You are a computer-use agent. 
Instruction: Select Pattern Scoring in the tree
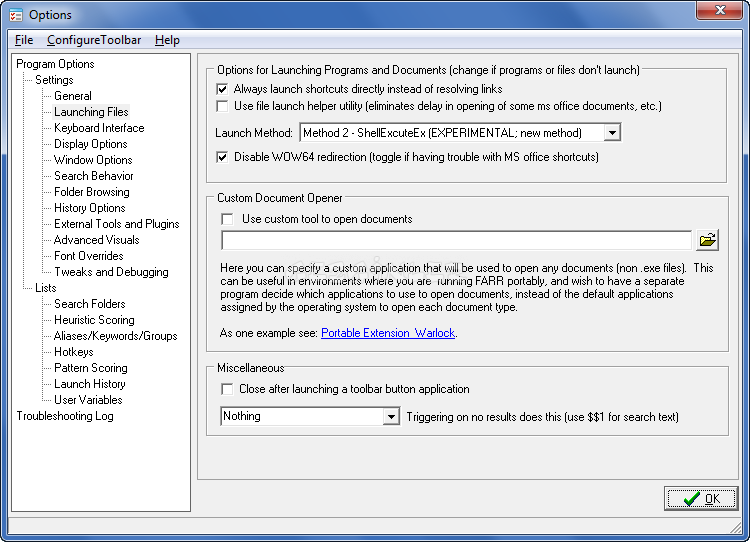pyautogui.click(x=90, y=368)
